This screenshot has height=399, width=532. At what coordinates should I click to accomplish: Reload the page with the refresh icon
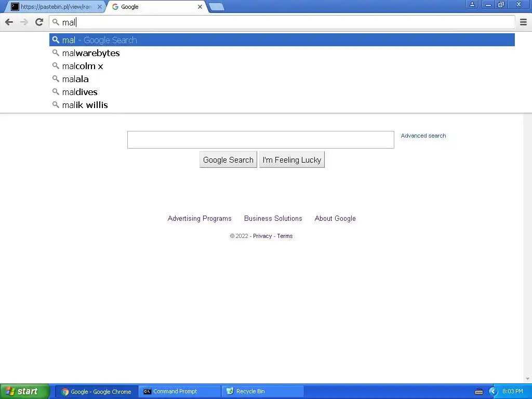[39, 22]
